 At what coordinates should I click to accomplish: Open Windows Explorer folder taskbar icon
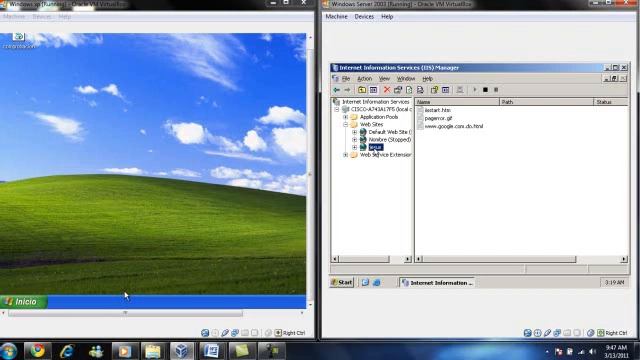153,351
